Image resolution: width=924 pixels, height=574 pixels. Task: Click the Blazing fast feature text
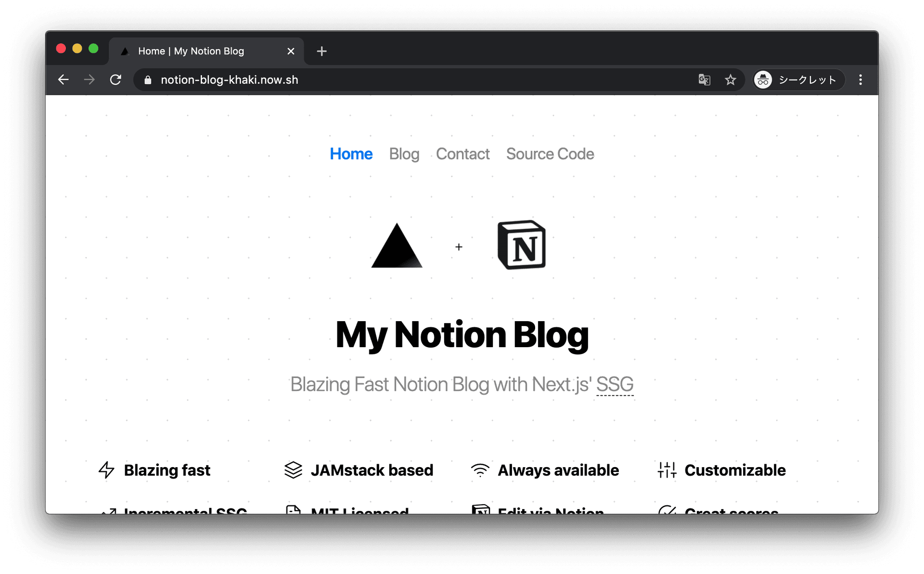(x=167, y=470)
